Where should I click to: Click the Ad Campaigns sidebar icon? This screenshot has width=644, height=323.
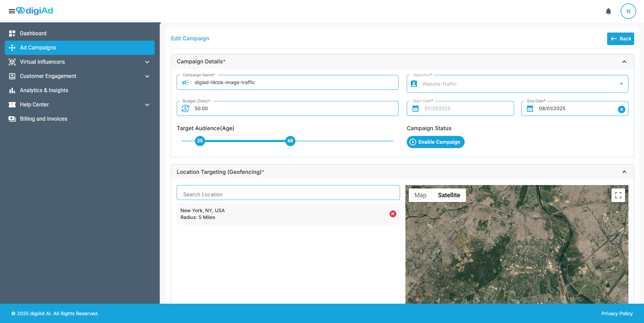point(12,48)
